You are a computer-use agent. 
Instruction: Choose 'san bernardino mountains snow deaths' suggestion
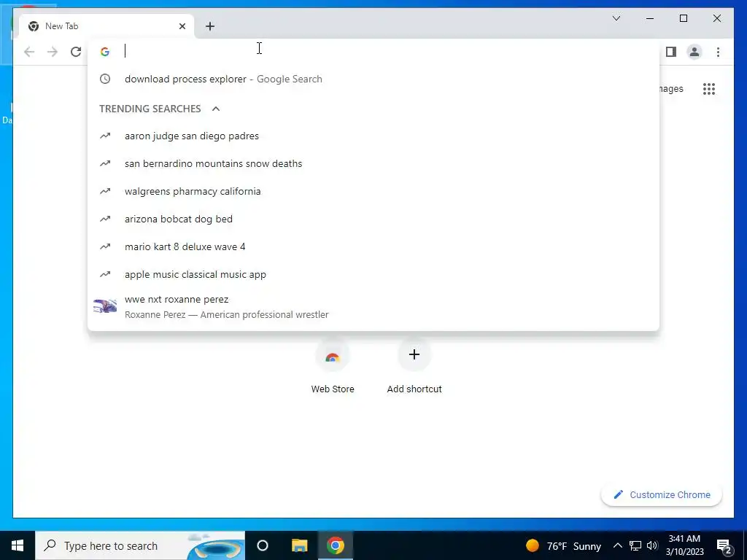[373, 164]
